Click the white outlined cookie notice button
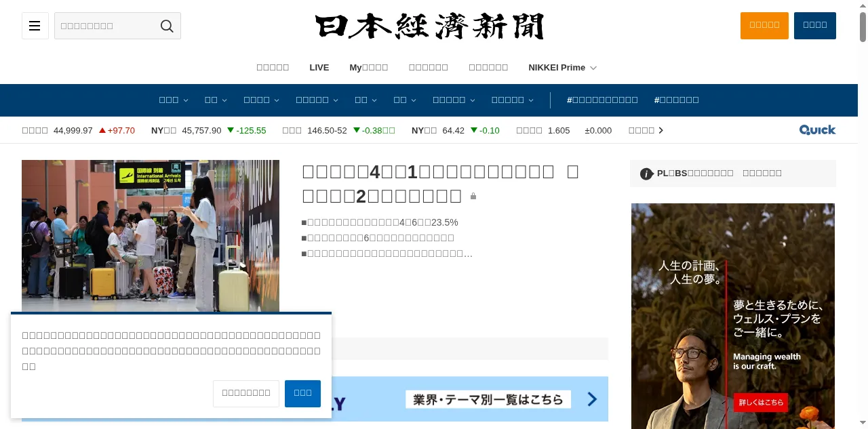The height and width of the screenshot is (429, 868). tap(246, 393)
